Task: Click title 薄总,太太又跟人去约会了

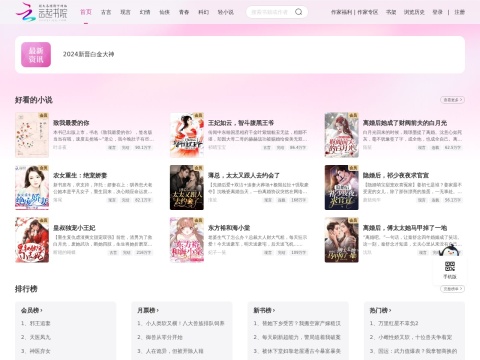Action: pos(244,175)
